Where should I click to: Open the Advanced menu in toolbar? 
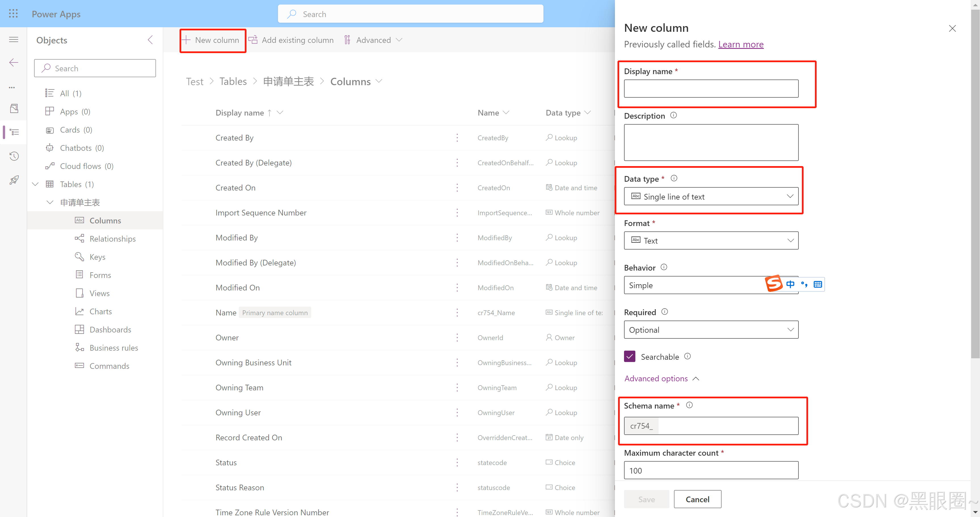(x=373, y=39)
